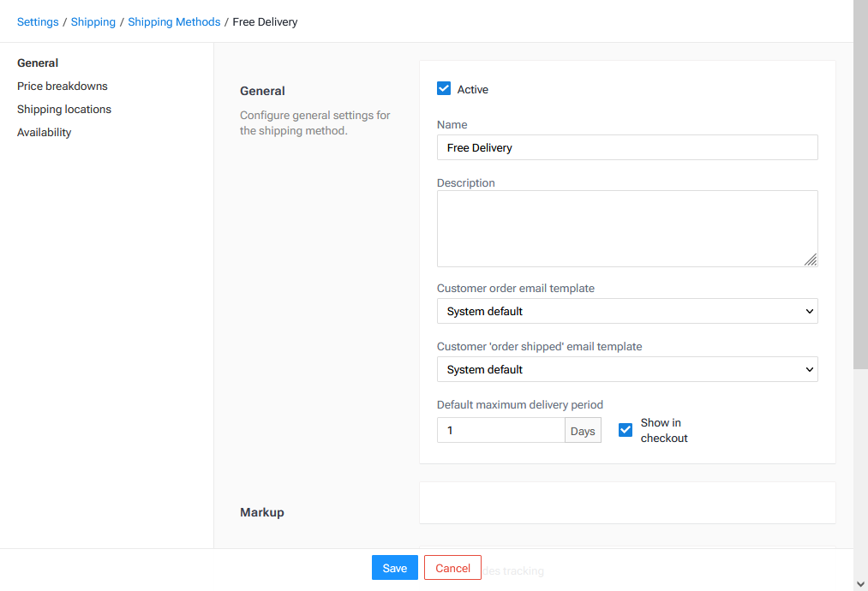868x591 pixels.
Task: Switch to the Price breakdowns tab
Action: coord(62,86)
